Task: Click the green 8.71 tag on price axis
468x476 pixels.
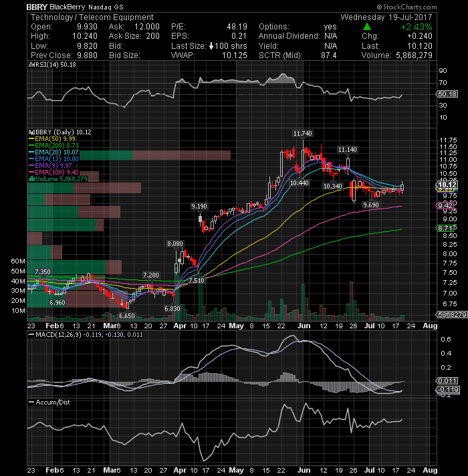Action: [x=445, y=228]
